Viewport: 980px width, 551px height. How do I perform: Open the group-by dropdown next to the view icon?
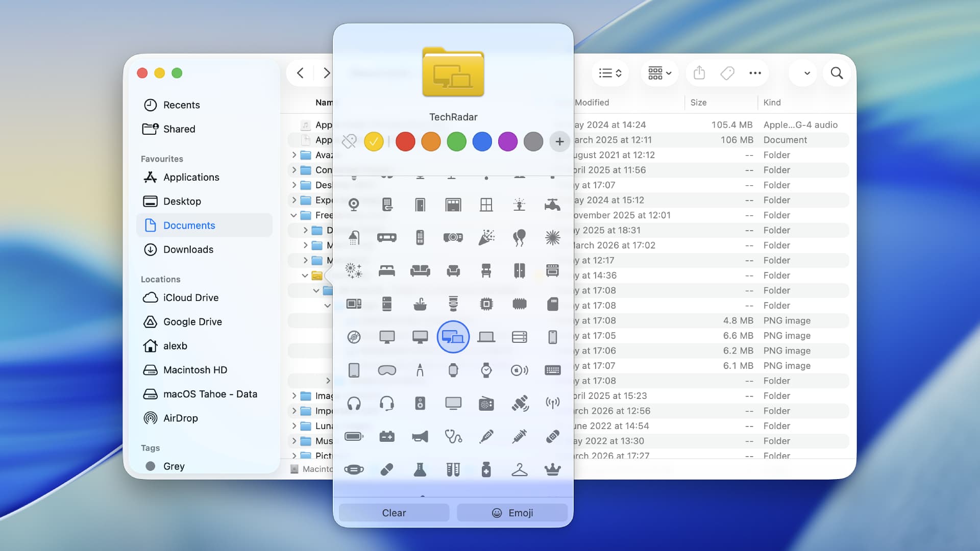658,73
